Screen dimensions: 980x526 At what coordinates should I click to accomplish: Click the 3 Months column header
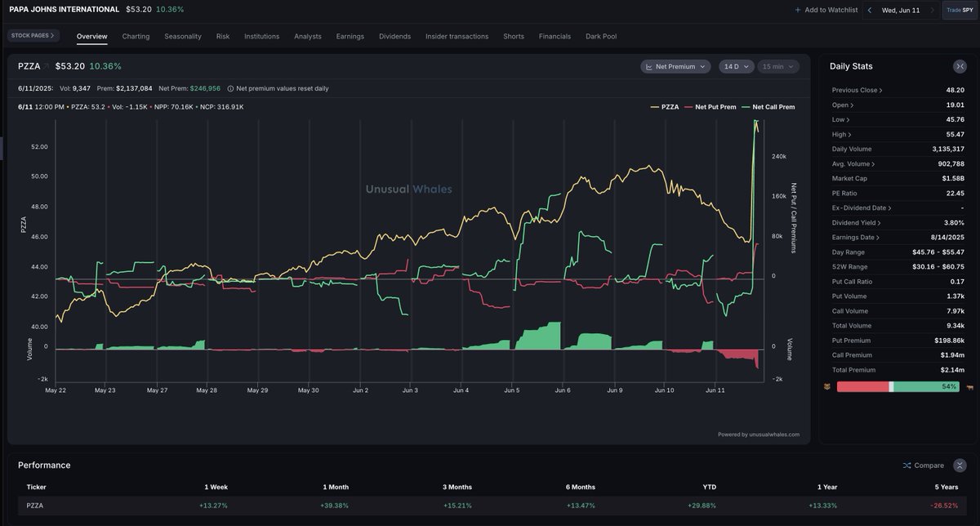point(457,487)
